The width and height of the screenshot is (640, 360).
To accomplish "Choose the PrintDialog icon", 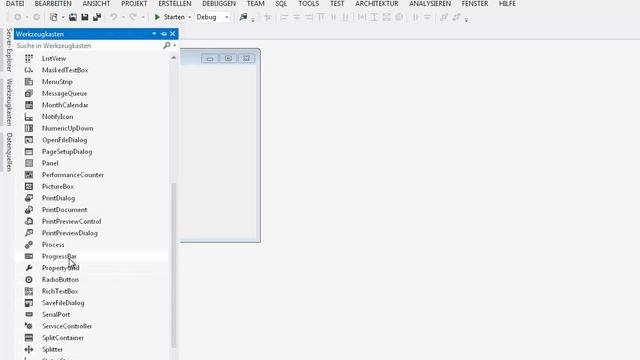I will (x=29, y=198).
